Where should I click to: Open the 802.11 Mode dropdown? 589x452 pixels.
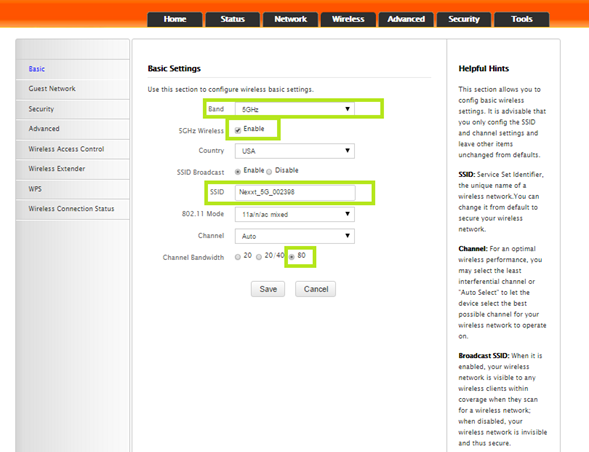295,214
